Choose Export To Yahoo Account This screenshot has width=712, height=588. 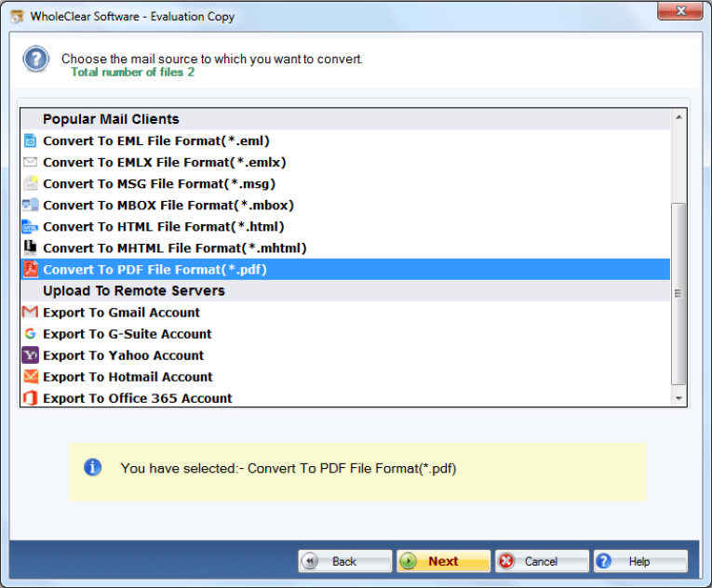345,355
